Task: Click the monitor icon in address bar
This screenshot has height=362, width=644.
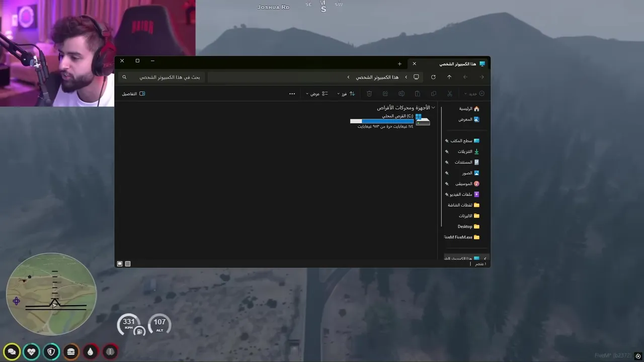Action: [x=416, y=77]
